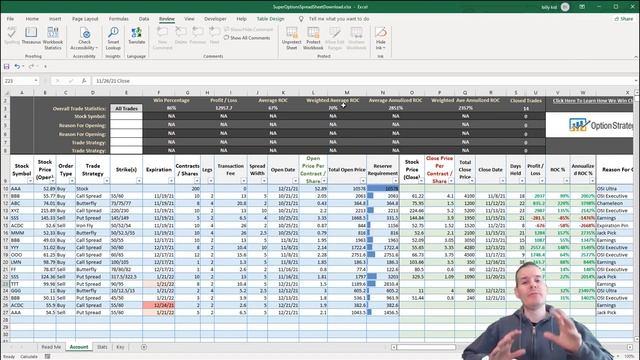Click the formula bar cancel icon

pyautogui.click(x=57, y=81)
